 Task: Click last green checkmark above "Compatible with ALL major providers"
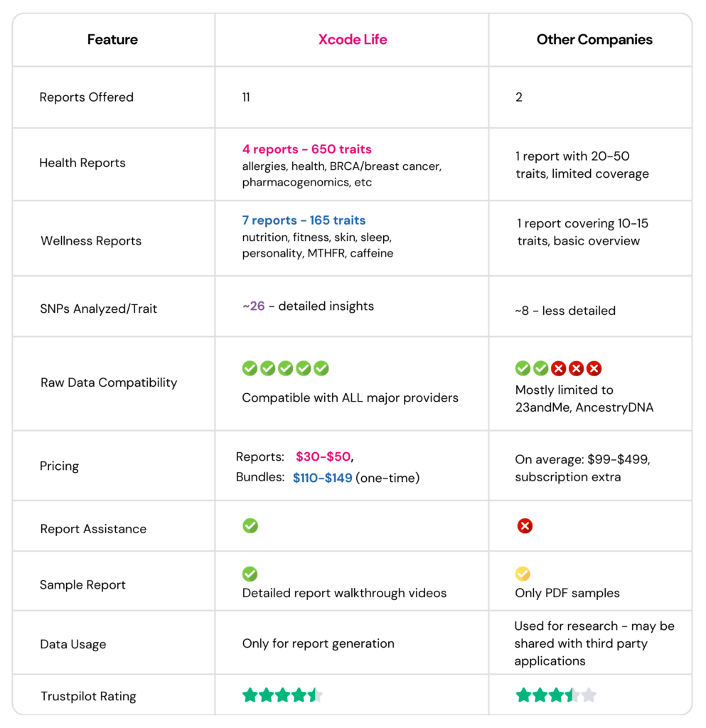(321, 368)
